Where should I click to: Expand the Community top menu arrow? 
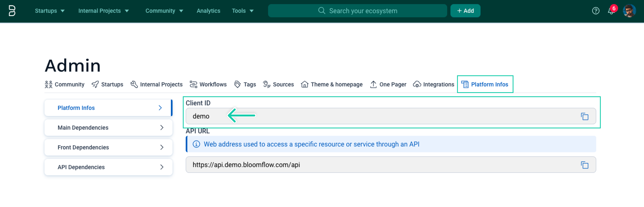[x=181, y=11]
